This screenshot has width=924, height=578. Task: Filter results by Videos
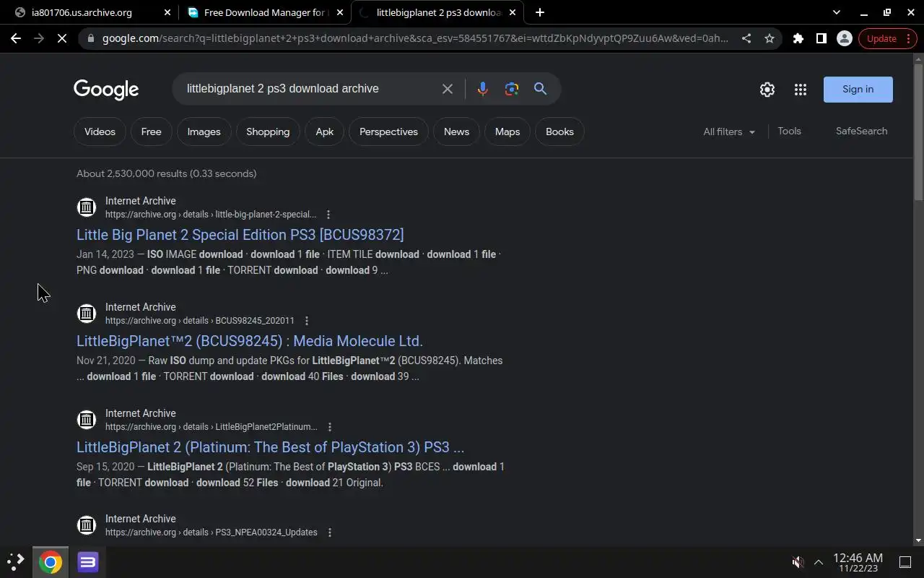100,131
